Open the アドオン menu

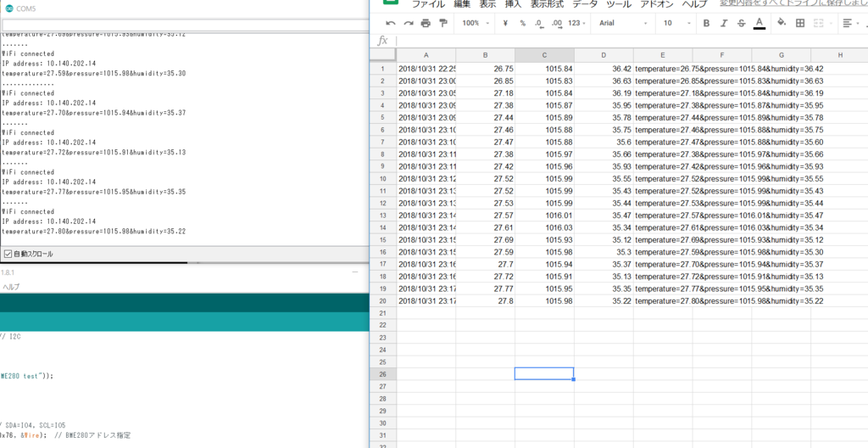(657, 4)
